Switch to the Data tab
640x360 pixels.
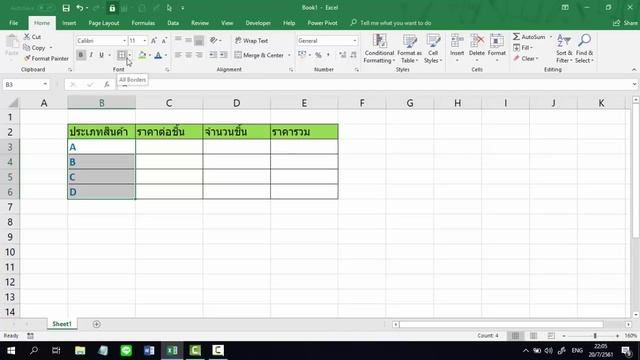(x=173, y=23)
